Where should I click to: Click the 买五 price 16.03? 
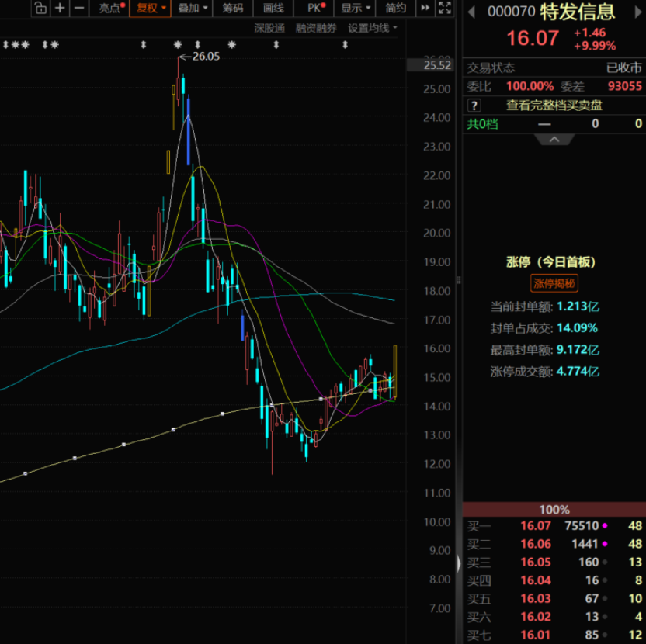[536, 598]
